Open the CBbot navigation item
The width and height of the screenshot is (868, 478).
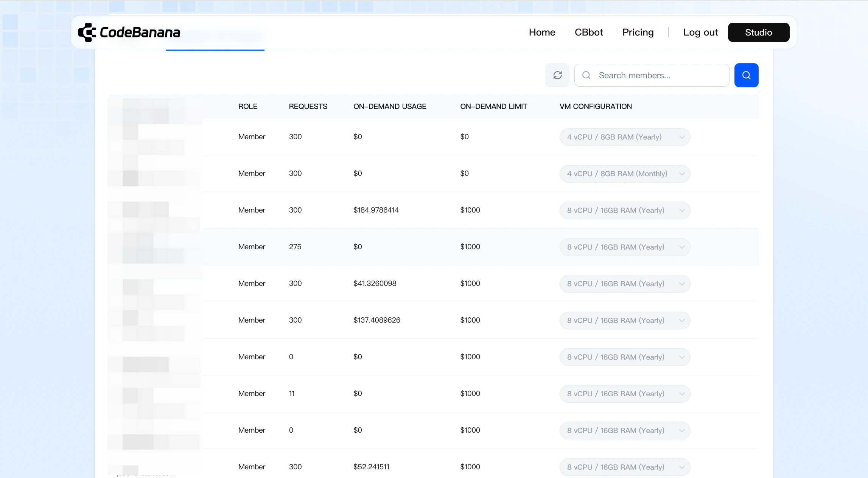[588, 33]
